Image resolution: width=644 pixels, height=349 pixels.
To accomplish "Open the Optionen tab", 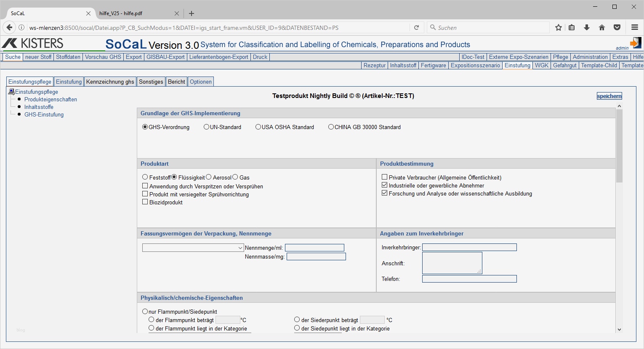I will pyautogui.click(x=201, y=82).
